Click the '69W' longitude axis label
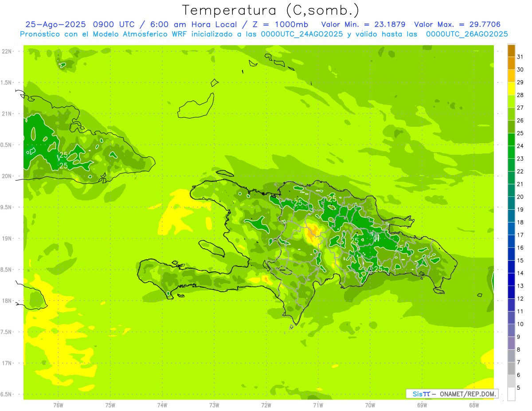The width and height of the screenshot is (532, 411). pyautogui.click(x=422, y=405)
